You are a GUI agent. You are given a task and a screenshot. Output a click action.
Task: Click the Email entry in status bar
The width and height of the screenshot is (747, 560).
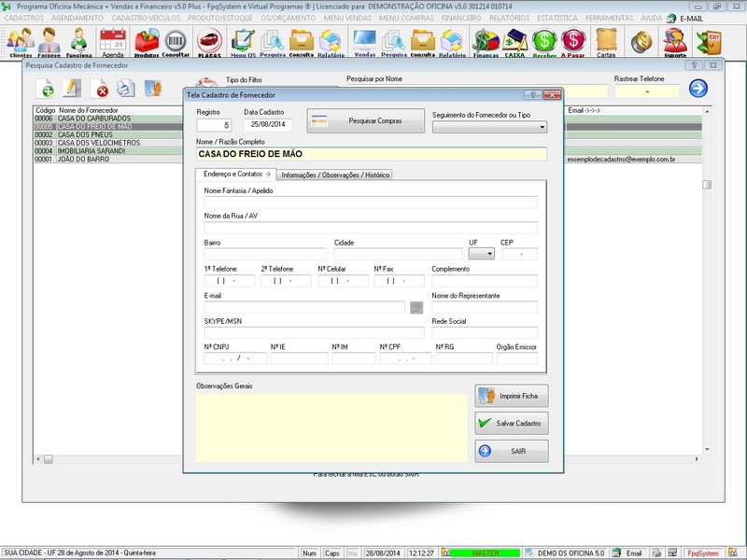tap(629, 553)
